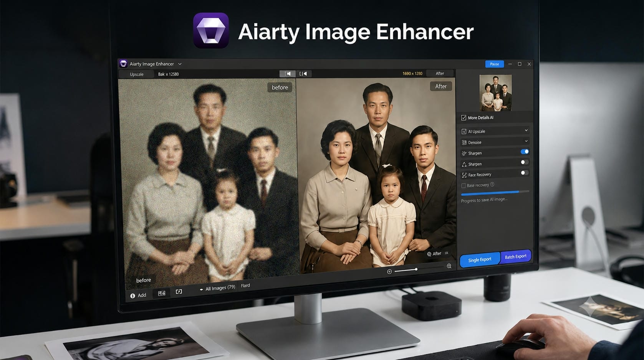Click the before badge above the blurry photo
This screenshot has height=360, width=644.
tap(280, 88)
